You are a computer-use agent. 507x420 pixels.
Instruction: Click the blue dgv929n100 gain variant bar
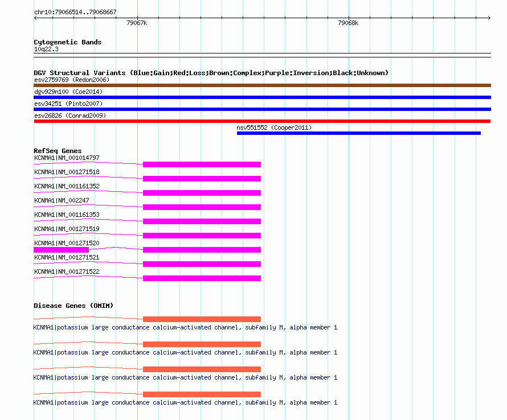click(262, 97)
